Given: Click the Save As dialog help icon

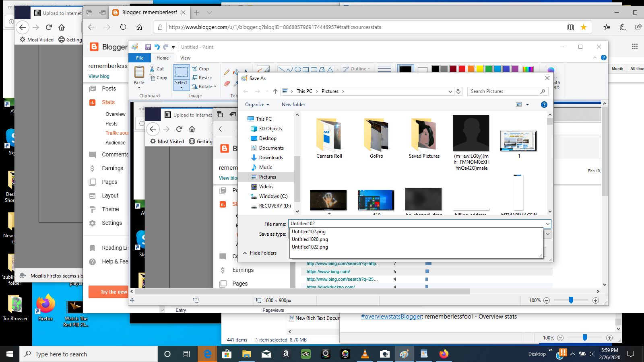Looking at the screenshot, I should click(x=544, y=105).
